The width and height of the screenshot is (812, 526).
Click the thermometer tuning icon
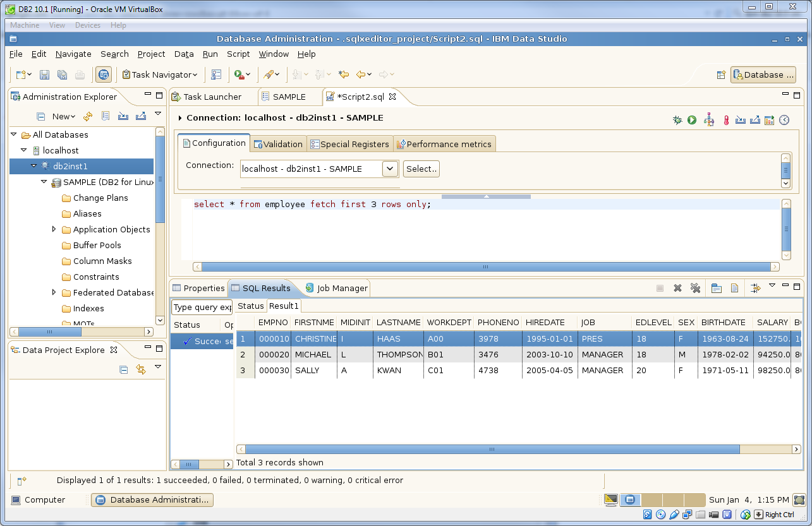(727, 119)
